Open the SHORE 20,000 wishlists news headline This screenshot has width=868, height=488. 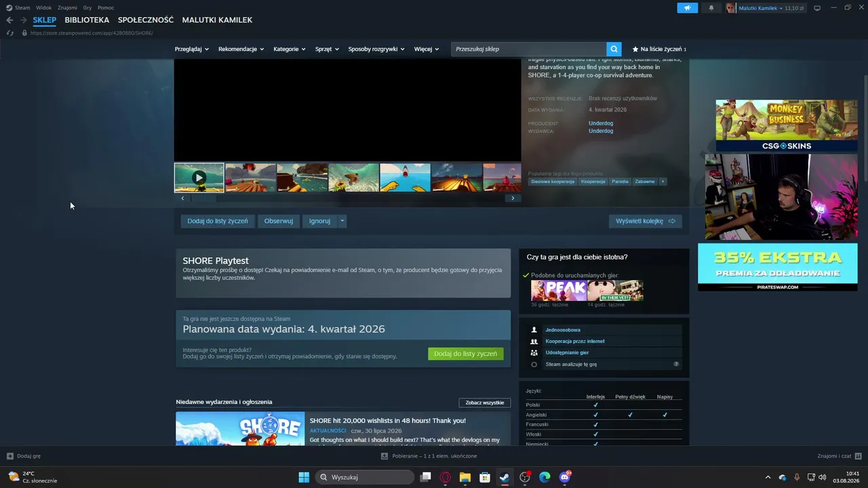click(x=388, y=421)
